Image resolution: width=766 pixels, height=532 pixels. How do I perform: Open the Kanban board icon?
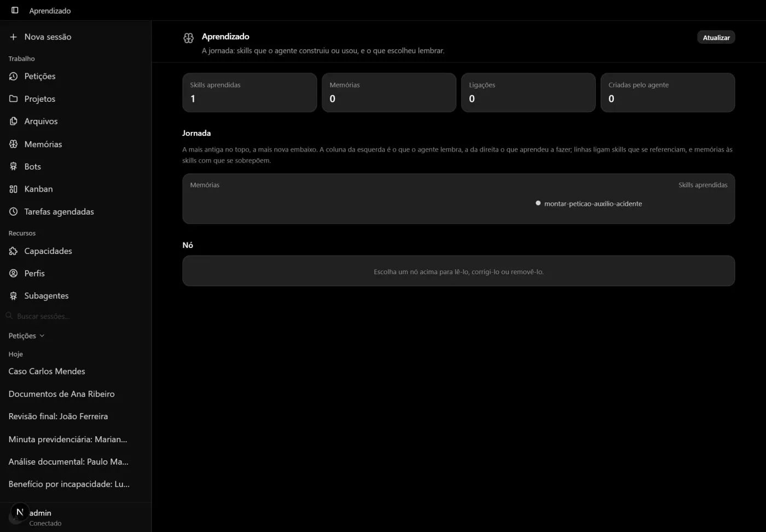click(x=13, y=189)
